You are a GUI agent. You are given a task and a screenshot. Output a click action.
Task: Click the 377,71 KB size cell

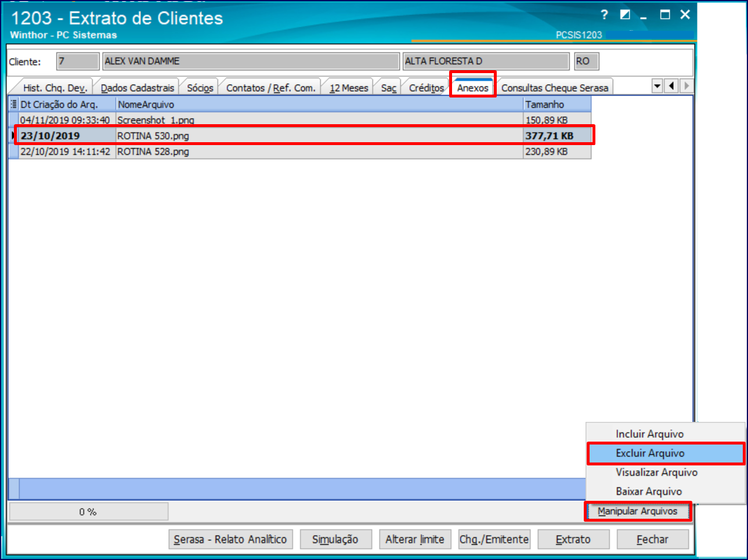(557, 136)
